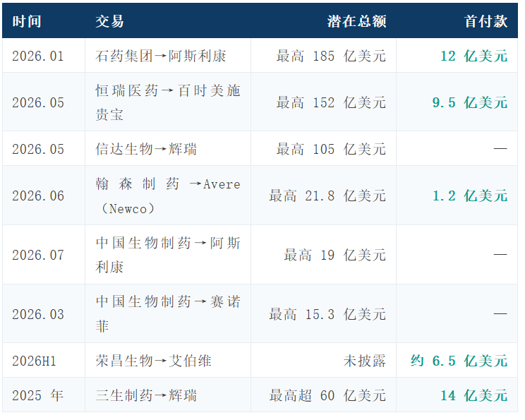Select the 翰森制药→Avere(Newco) deal cell
525x420 pixels.
coord(168,196)
